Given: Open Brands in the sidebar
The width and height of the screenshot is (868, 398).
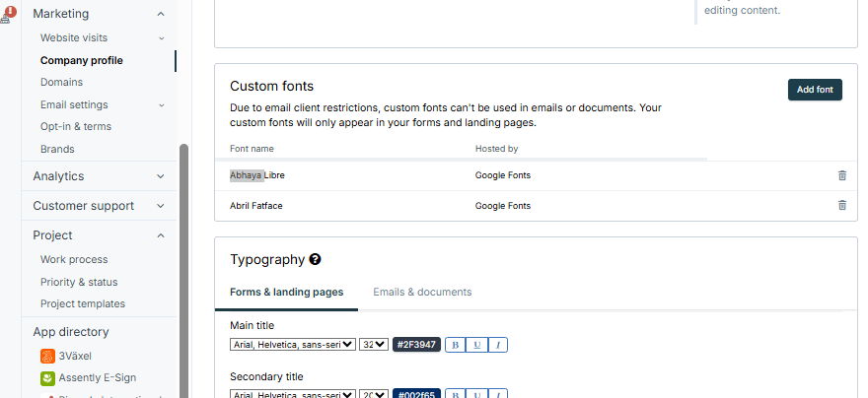Looking at the screenshot, I should (x=57, y=150).
